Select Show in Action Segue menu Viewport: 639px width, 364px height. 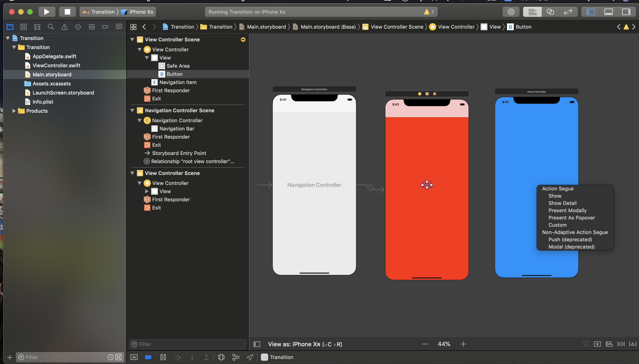click(x=555, y=196)
